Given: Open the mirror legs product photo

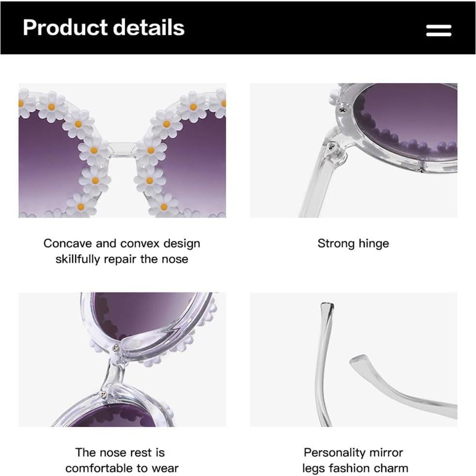Looking at the screenshot, I should tap(353, 359).
